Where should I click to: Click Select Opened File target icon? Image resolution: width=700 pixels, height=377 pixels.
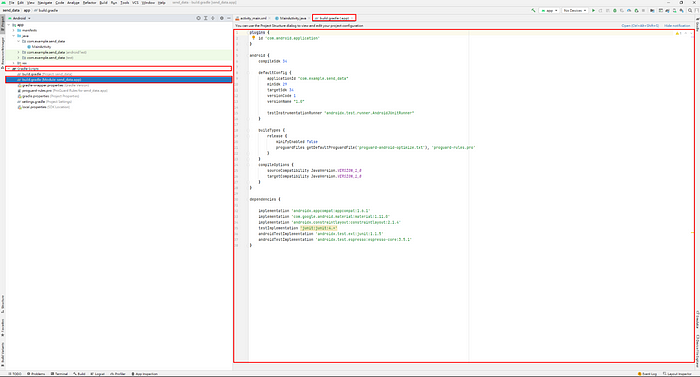tap(198, 18)
